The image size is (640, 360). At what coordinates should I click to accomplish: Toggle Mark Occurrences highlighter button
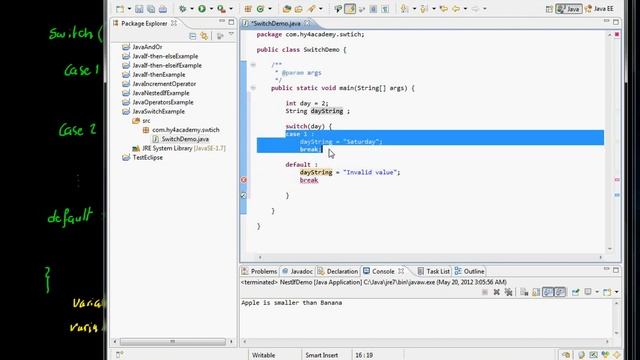coord(350,9)
